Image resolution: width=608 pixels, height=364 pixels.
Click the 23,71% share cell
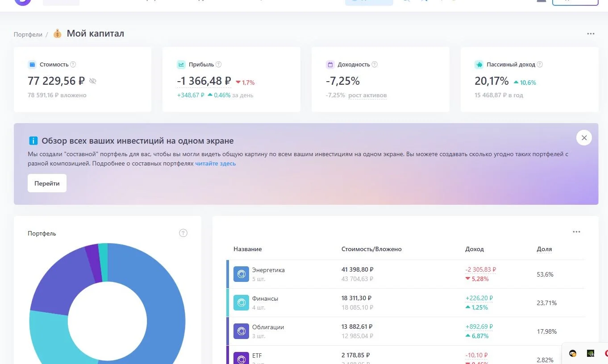coord(547,303)
